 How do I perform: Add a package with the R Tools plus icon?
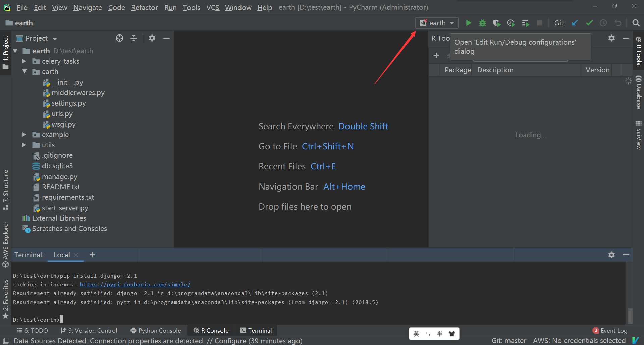point(436,56)
